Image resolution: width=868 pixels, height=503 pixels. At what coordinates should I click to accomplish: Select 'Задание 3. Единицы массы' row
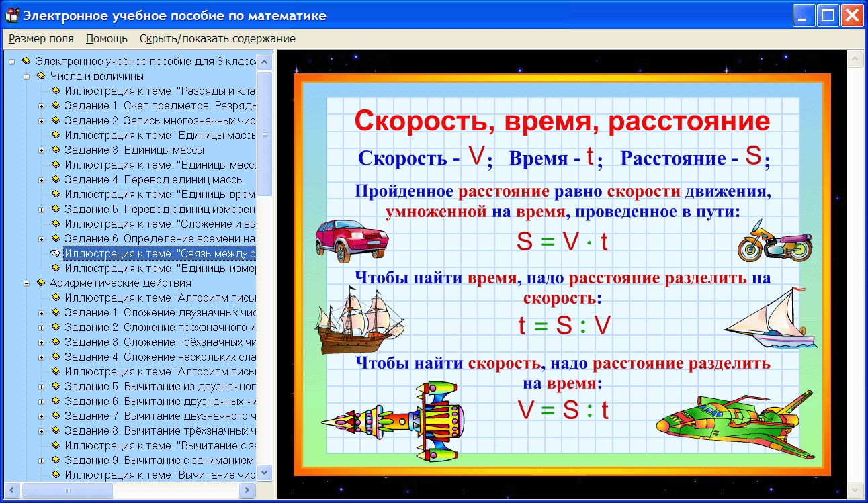point(134,150)
